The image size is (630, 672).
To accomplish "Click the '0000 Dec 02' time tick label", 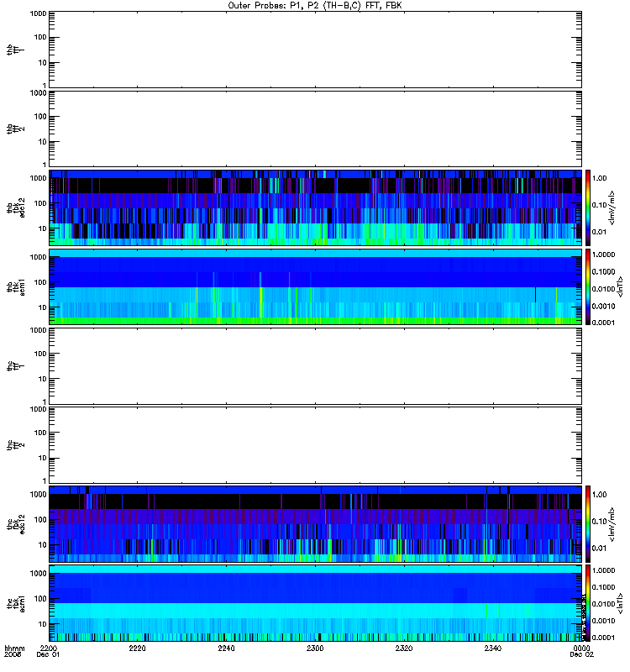I will coord(581,652).
